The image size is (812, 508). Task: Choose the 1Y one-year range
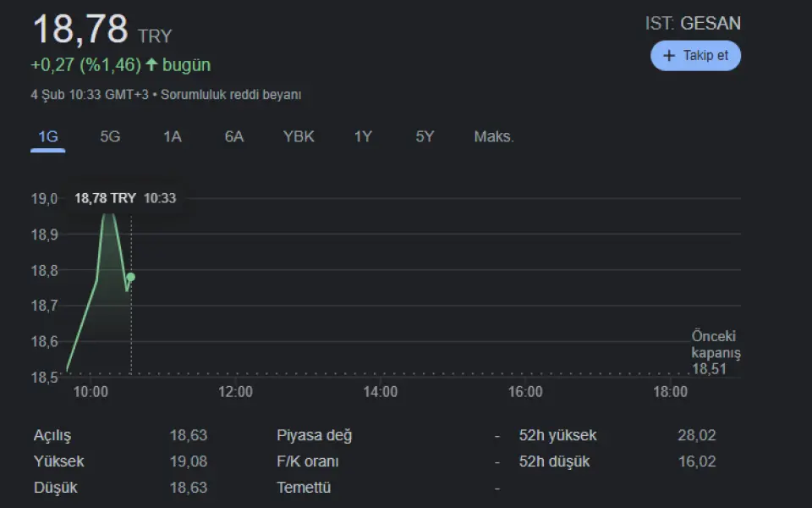[x=363, y=137]
